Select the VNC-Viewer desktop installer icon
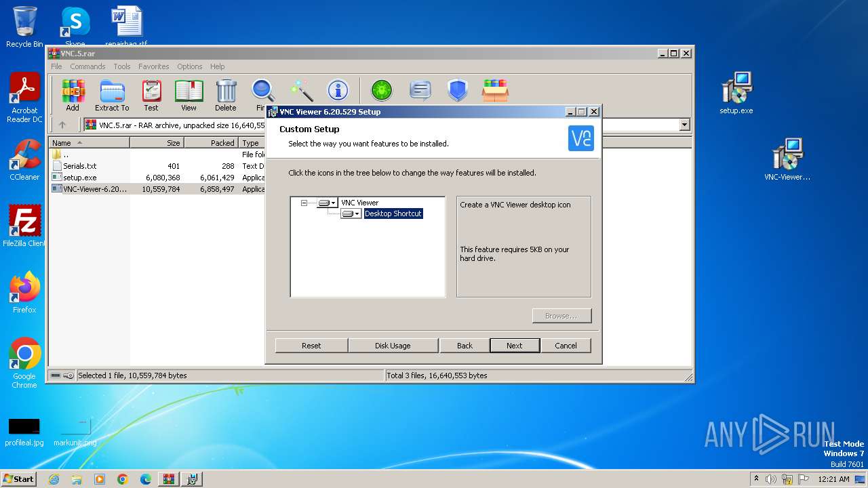The image size is (868, 488). tap(787, 160)
